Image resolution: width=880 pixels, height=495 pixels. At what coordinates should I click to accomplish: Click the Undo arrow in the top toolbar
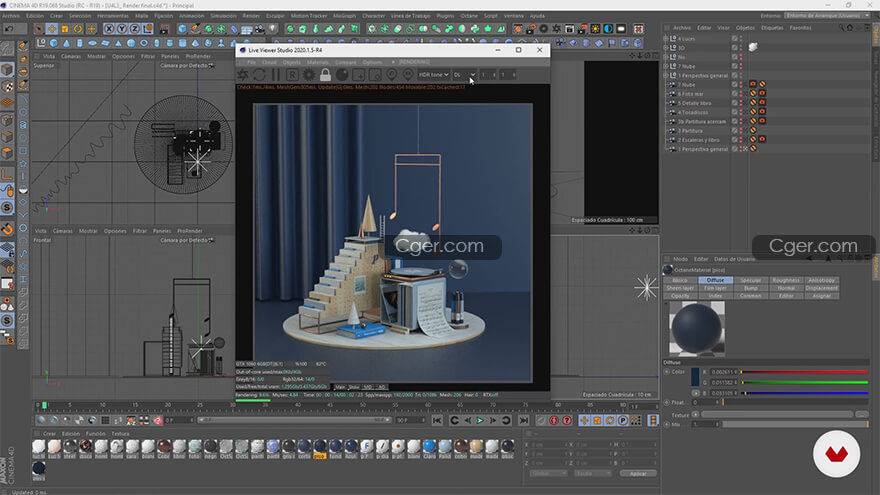point(9,29)
